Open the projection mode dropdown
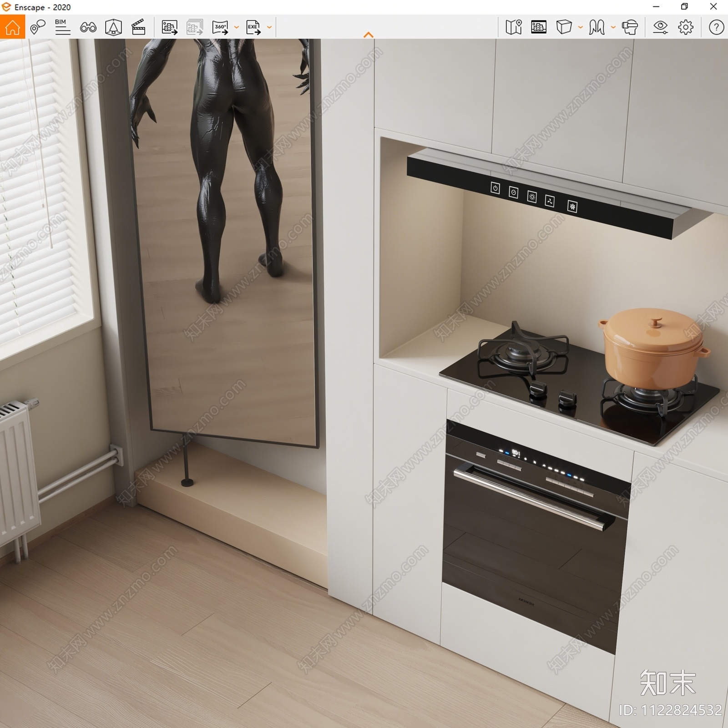This screenshot has width=728, height=728. pyautogui.click(x=580, y=27)
